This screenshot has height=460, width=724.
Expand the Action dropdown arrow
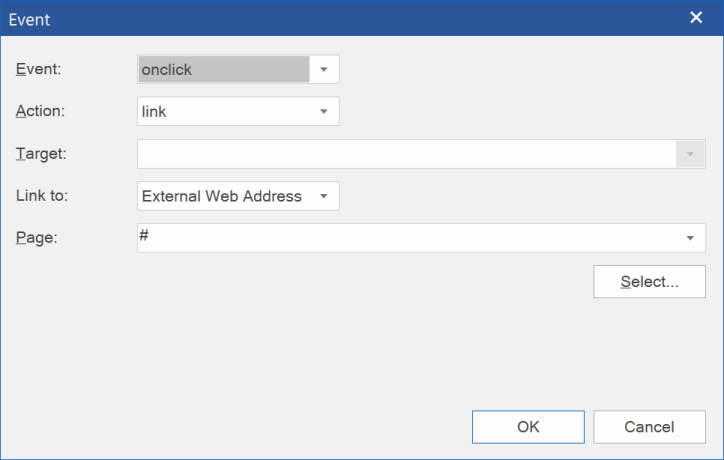coord(324,111)
